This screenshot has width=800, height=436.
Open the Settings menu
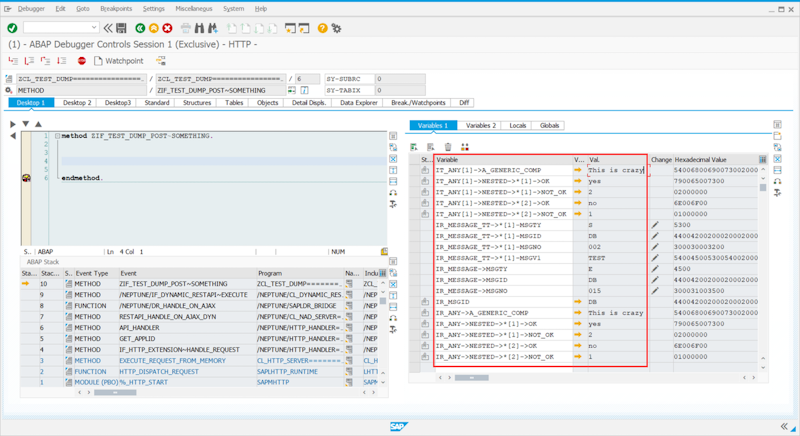154,9
